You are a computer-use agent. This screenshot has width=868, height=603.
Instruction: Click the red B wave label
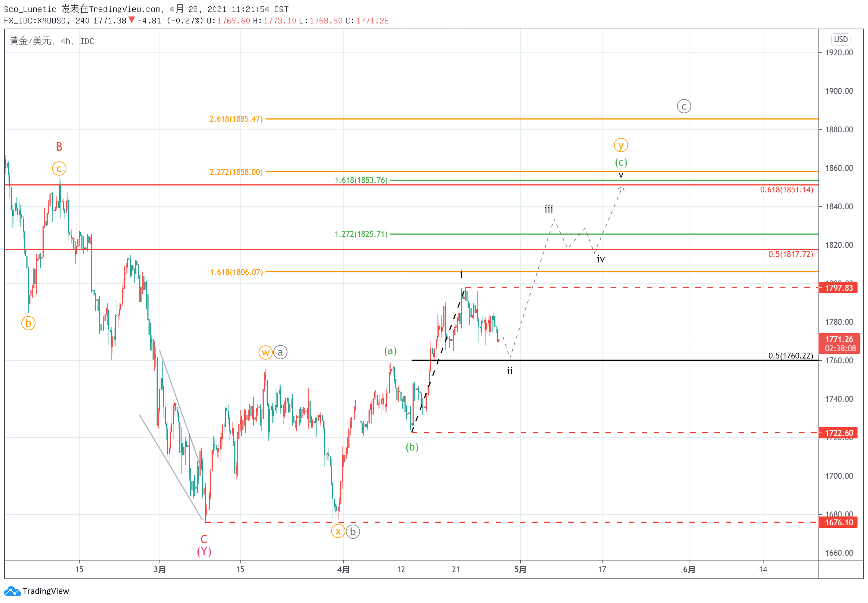coord(59,147)
